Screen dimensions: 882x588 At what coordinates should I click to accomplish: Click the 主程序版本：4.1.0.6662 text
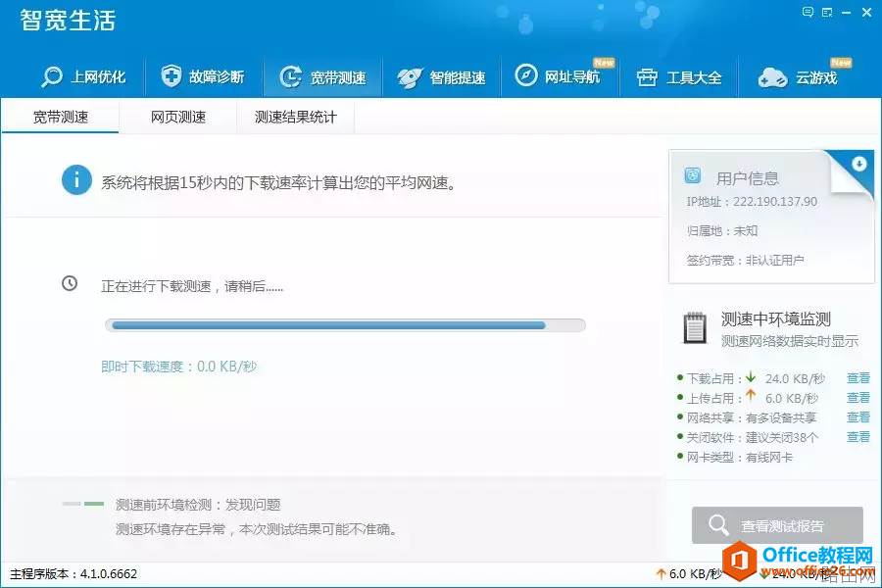coord(73,574)
